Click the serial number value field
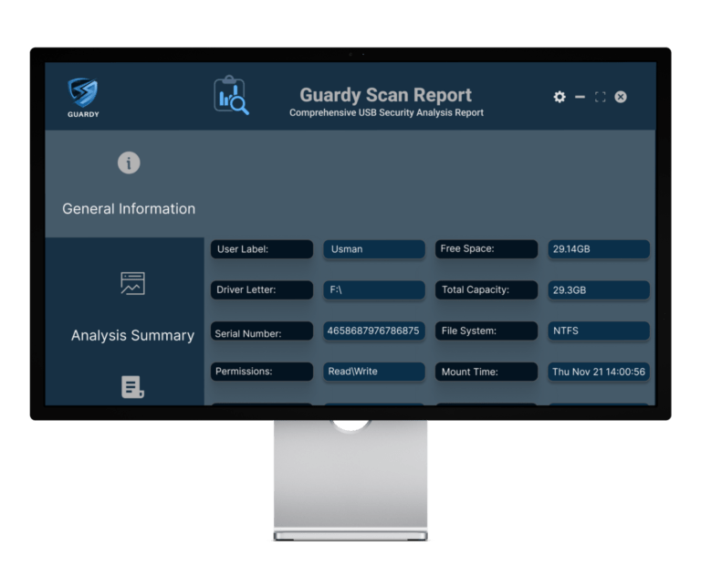 click(x=373, y=331)
